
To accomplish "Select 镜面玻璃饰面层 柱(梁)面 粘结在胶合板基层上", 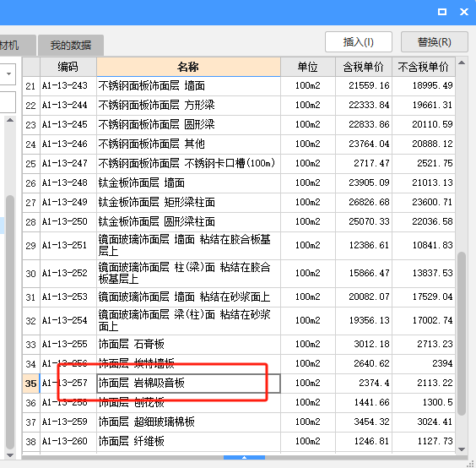I will pos(188,274).
